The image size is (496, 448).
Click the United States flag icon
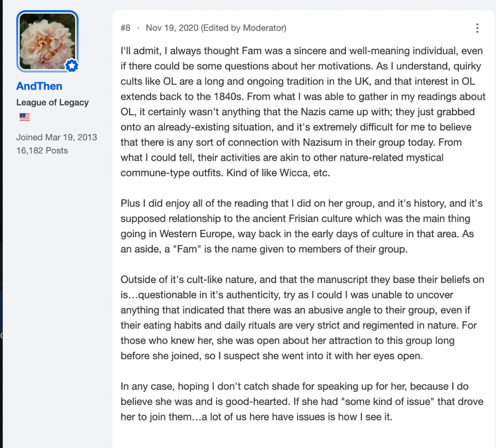click(x=25, y=117)
